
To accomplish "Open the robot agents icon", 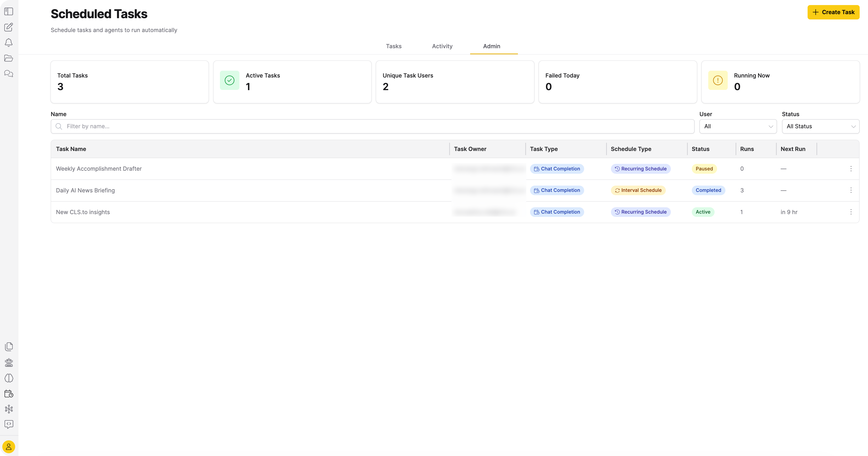I will click(9, 362).
